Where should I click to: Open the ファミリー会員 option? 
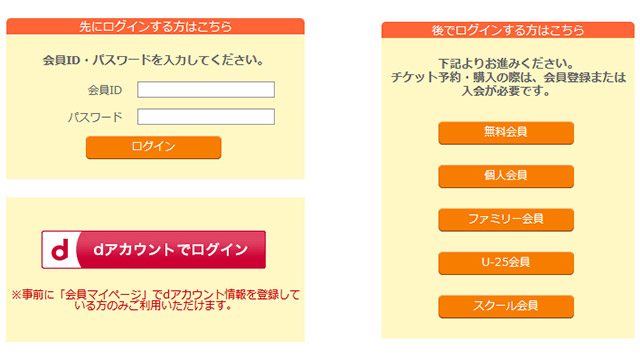pos(506,220)
